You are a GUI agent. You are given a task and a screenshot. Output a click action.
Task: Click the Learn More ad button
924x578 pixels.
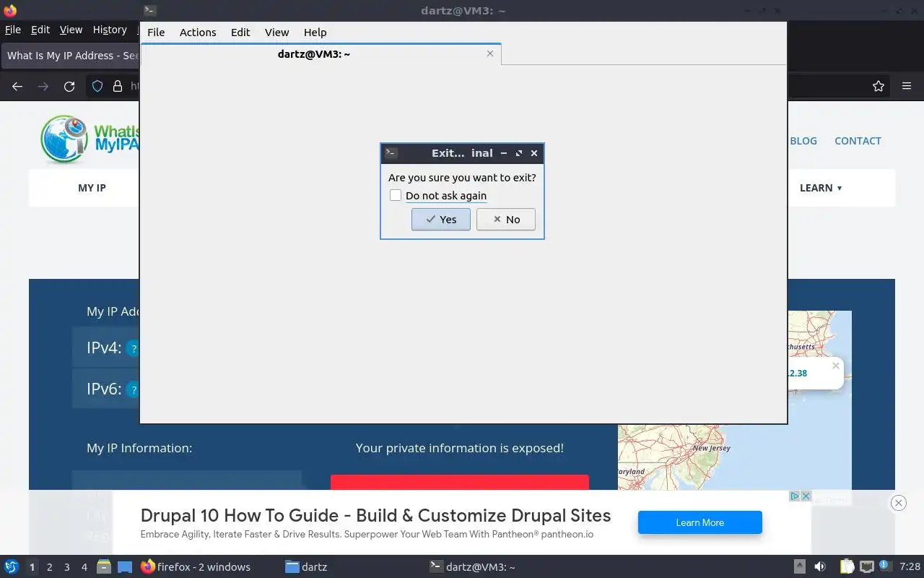(x=699, y=522)
